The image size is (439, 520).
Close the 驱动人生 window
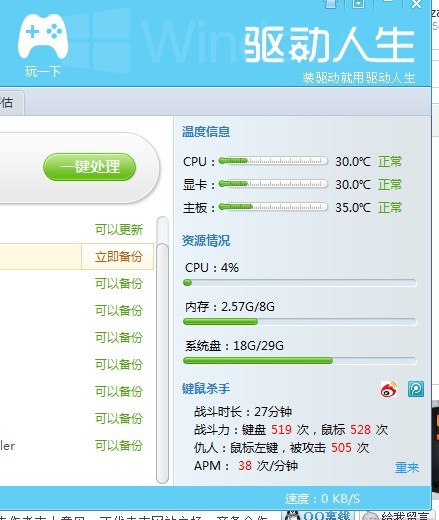[x=417, y=4]
